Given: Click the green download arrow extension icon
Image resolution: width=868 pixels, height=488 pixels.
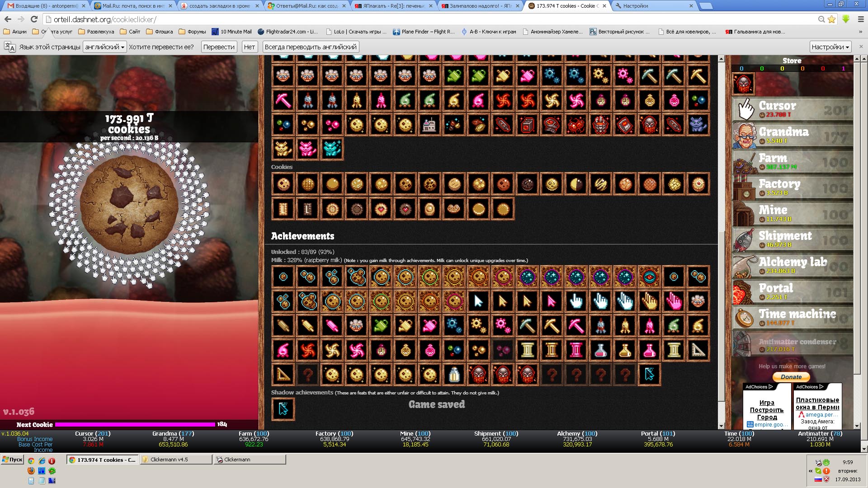Looking at the screenshot, I should 846,19.
